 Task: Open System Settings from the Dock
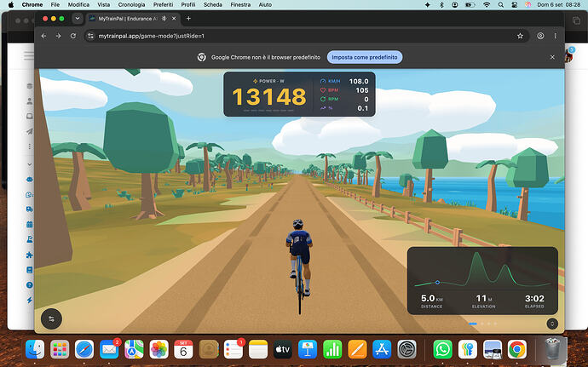(406, 349)
